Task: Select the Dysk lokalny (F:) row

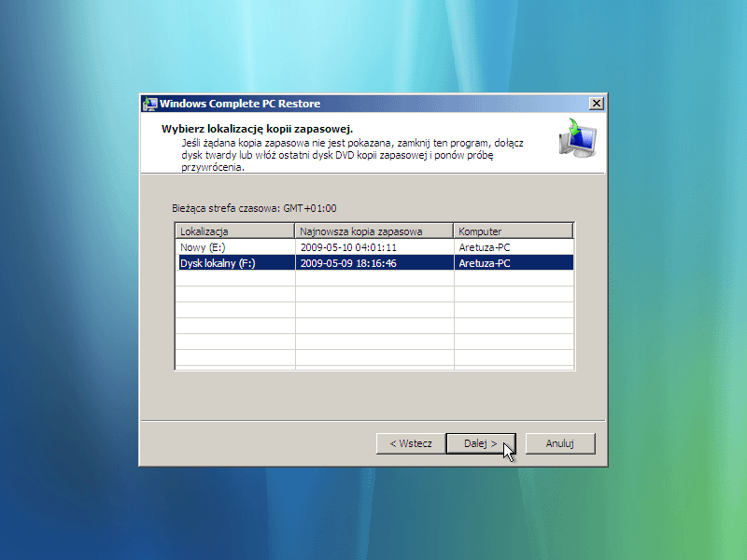Action: 374,263
